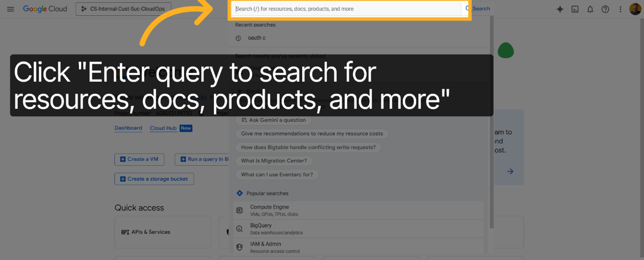This screenshot has width=644, height=260.
Task: Click the 'Popular searches' heading text
Action: pyautogui.click(x=267, y=193)
